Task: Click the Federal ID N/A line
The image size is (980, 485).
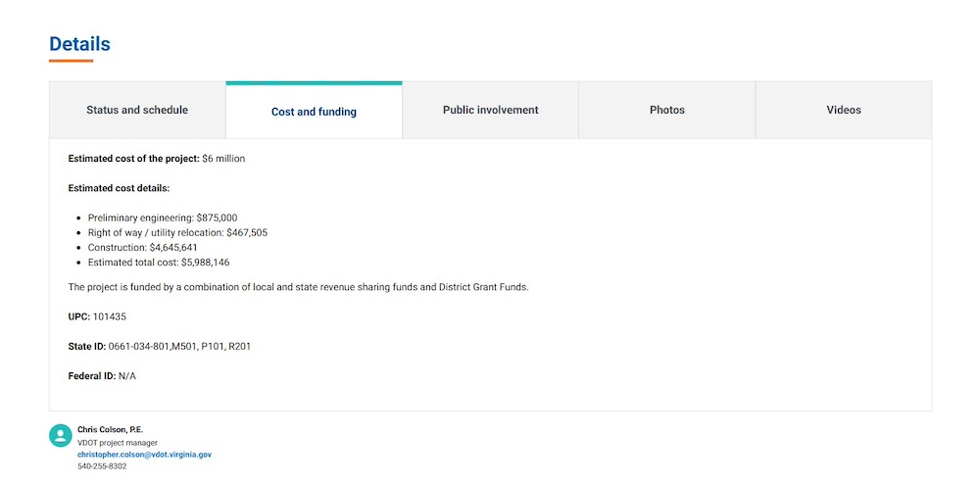Action: (102, 375)
